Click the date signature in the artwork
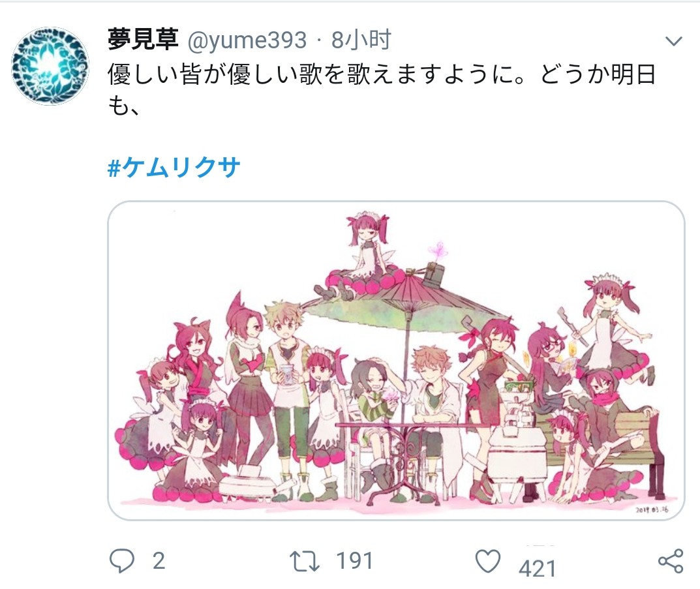The width and height of the screenshot is (700, 589). pos(652,509)
